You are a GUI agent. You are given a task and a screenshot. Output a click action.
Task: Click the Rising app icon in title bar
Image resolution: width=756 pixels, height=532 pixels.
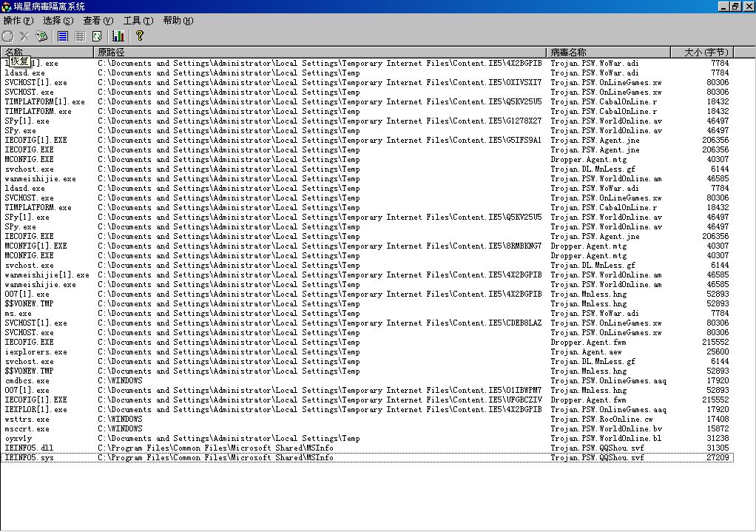click(x=6, y=6)
